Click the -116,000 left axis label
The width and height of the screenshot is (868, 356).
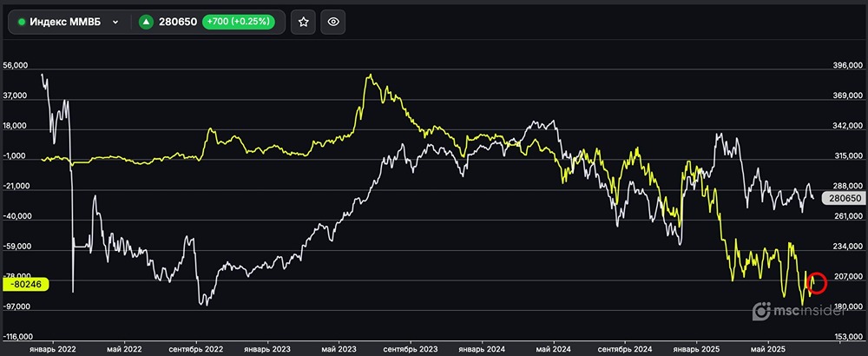tap(17, 337)
